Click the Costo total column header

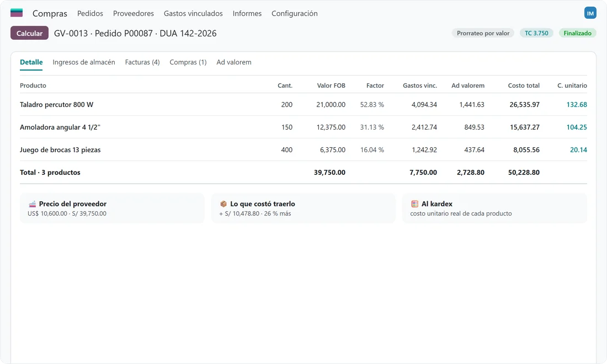pyautogui.click(x=524, y=85)
